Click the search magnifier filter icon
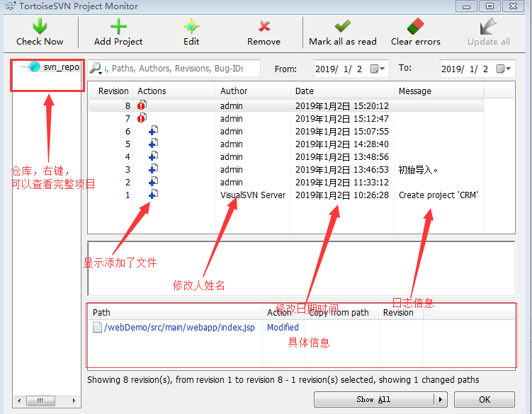Screen dimensions: 532x414 point(96,68)
